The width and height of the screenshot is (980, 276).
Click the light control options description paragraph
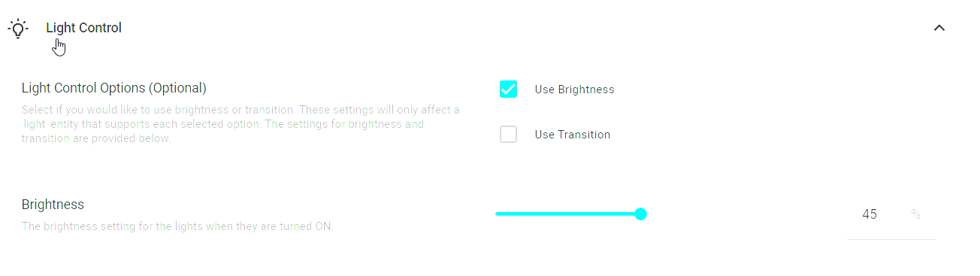pyautogui.click(x=240, y=124)
